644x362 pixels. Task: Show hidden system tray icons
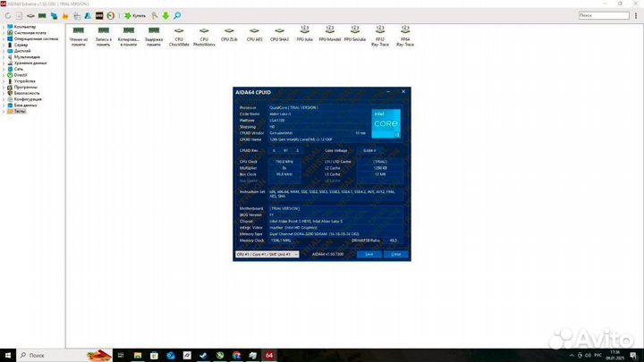[x=572, y=356]
